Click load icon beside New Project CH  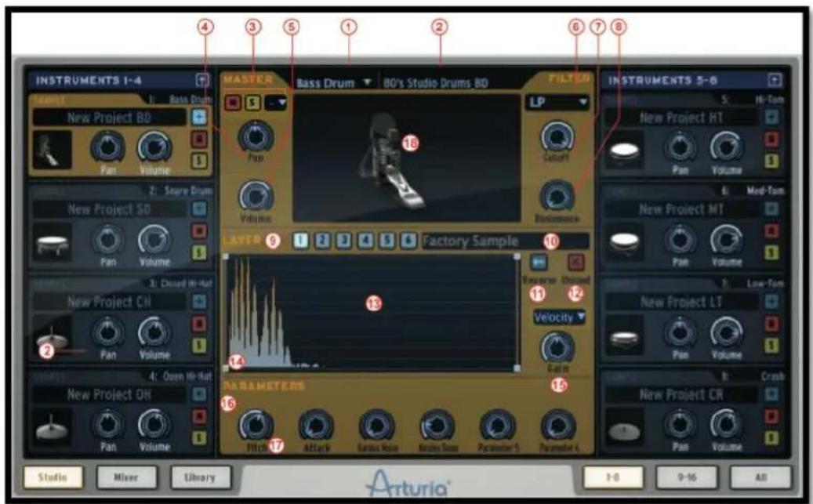point(199,301)
